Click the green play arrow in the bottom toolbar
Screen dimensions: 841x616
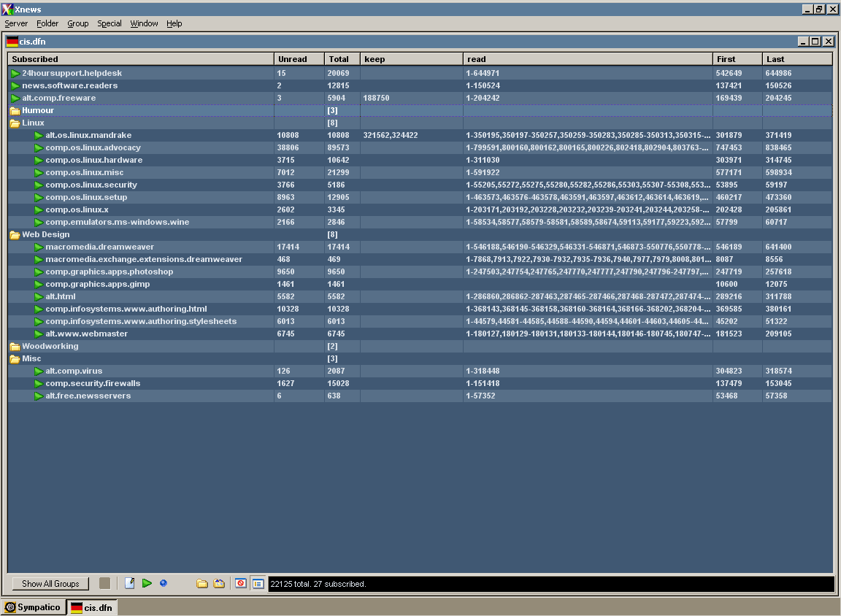click(147, 583)
